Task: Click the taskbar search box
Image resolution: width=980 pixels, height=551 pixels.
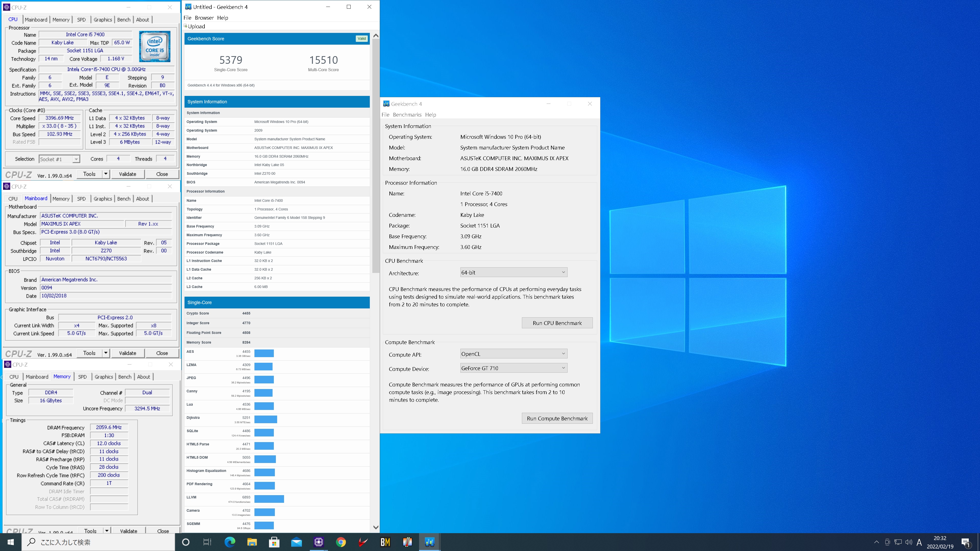Action: click(98, 542)
